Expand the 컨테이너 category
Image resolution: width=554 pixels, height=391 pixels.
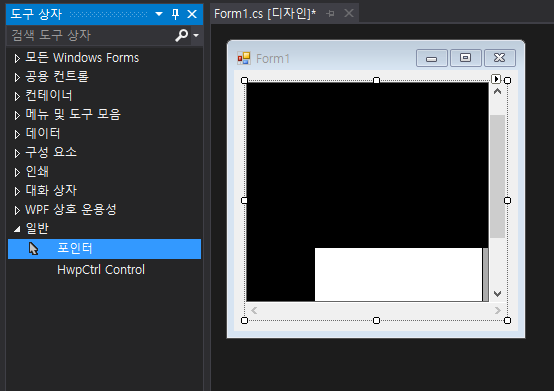point(17,96)
